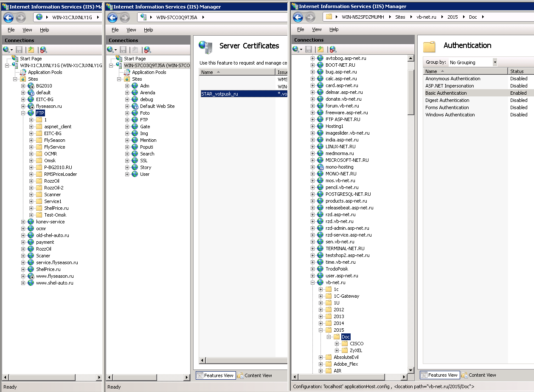Collapse 2015 folder in right tree
Screen dimensions: 534x392
321,330
